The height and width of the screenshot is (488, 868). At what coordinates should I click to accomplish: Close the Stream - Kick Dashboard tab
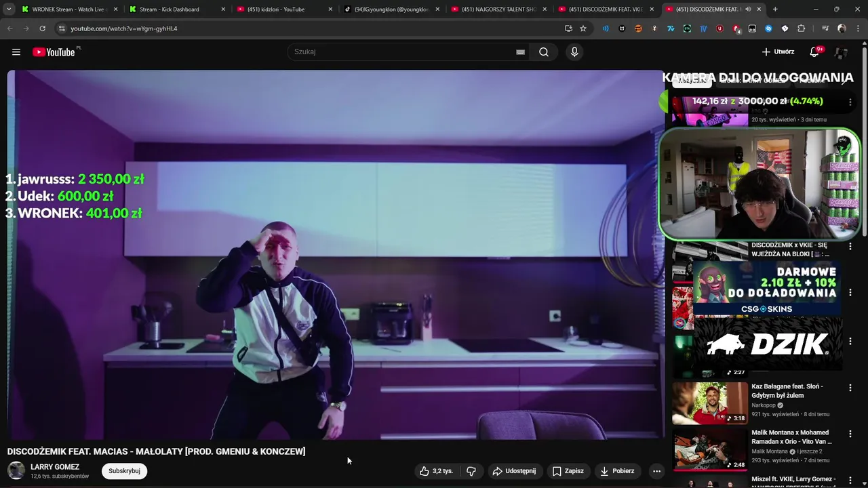click(223, 9)
